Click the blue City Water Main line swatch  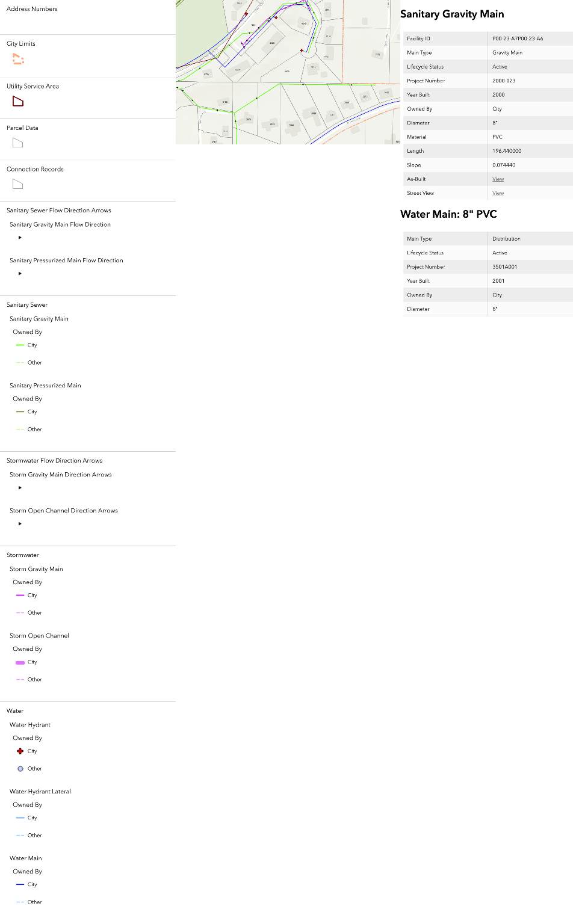20,885
